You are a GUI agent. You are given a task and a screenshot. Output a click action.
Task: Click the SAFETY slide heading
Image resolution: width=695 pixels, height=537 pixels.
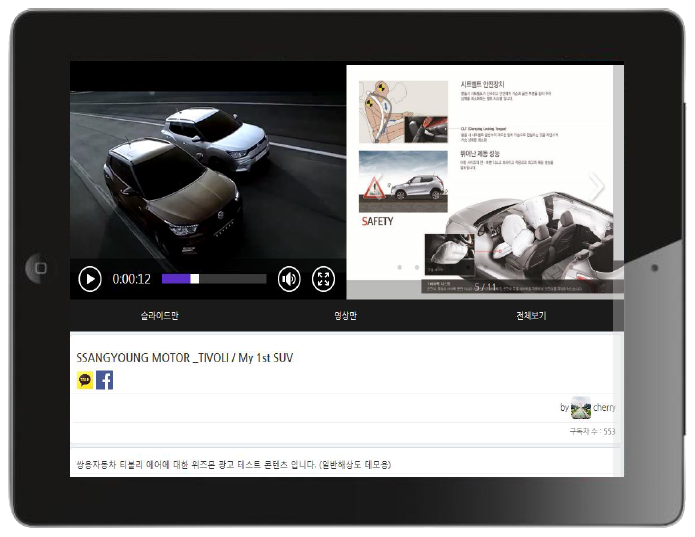coord(377,221)
